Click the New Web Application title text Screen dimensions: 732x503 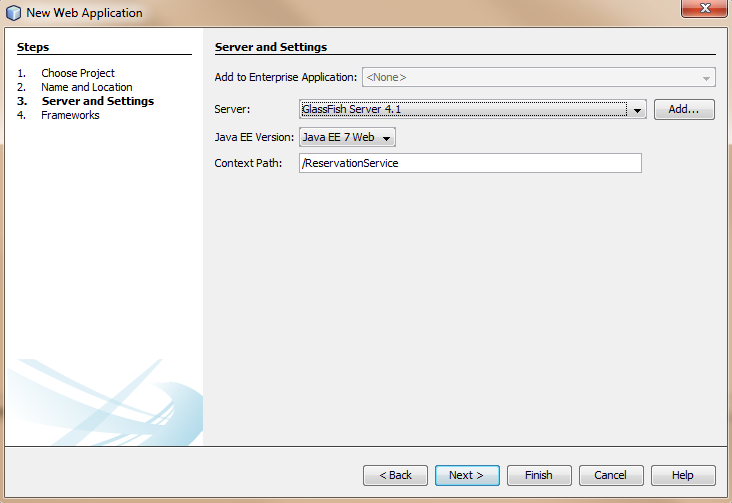point(84,13)
